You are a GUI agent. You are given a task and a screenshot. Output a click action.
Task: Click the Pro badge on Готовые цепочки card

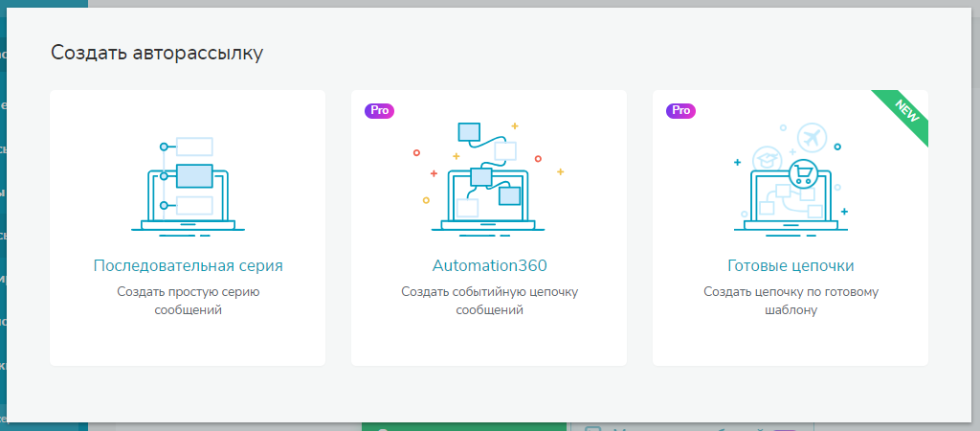[681, 110]
